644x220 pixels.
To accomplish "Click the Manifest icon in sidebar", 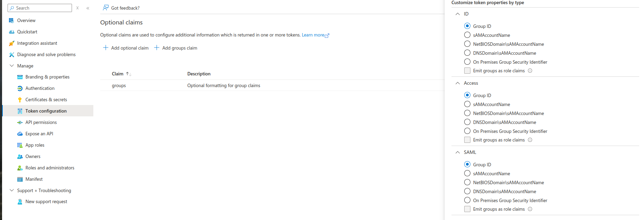I will [20, 179].
